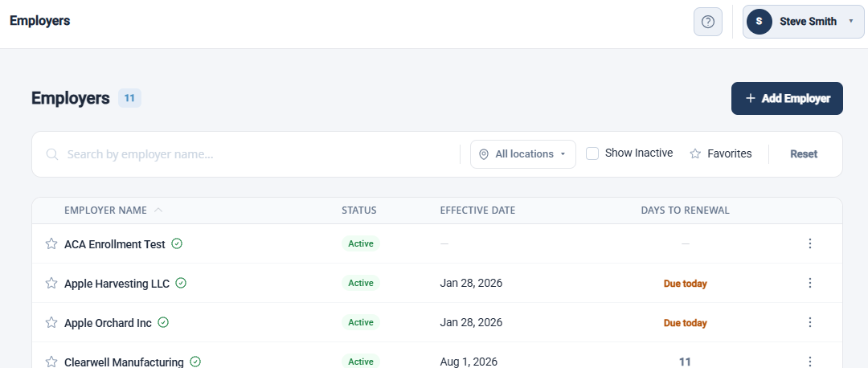The height and width of the screenshot is (368, 868).
Task: Click Due today in Apple Orchard Inc row
Action: tap(686, 323)
